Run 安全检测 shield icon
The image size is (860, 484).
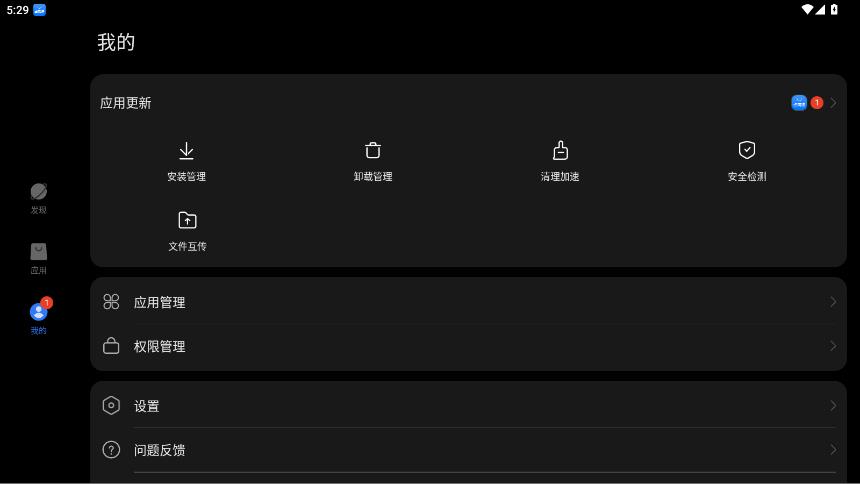747,150
